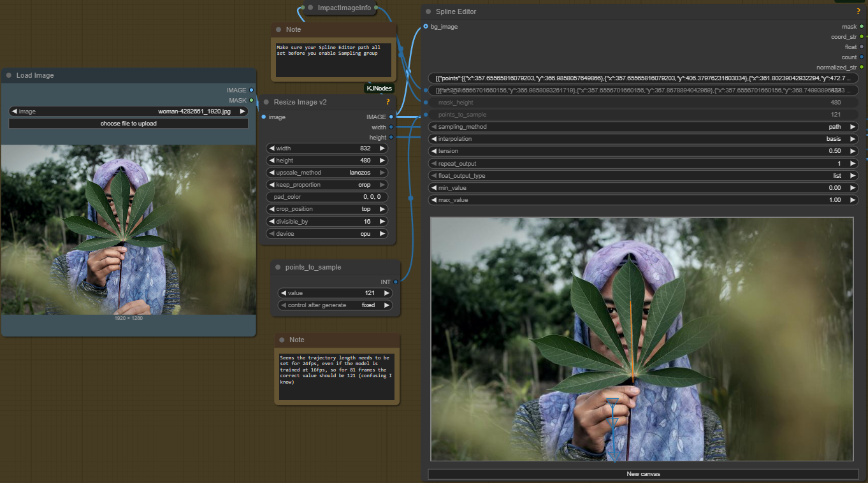Click the choose file to upload button

(x=128, y=124)
